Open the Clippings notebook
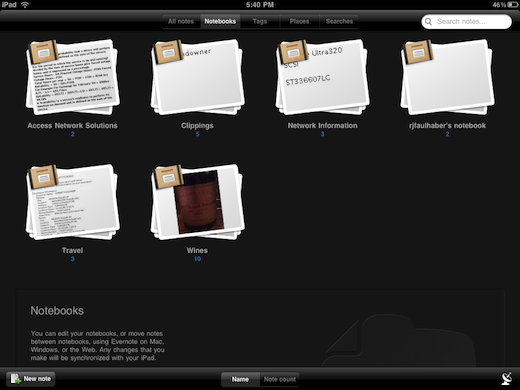 click(198, 77)
